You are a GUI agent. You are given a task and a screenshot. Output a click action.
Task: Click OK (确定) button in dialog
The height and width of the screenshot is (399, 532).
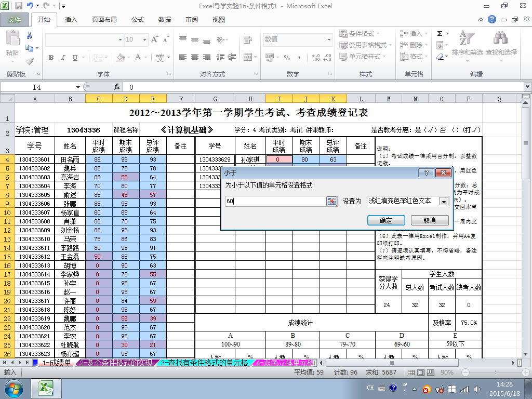[x=386, y=220]
